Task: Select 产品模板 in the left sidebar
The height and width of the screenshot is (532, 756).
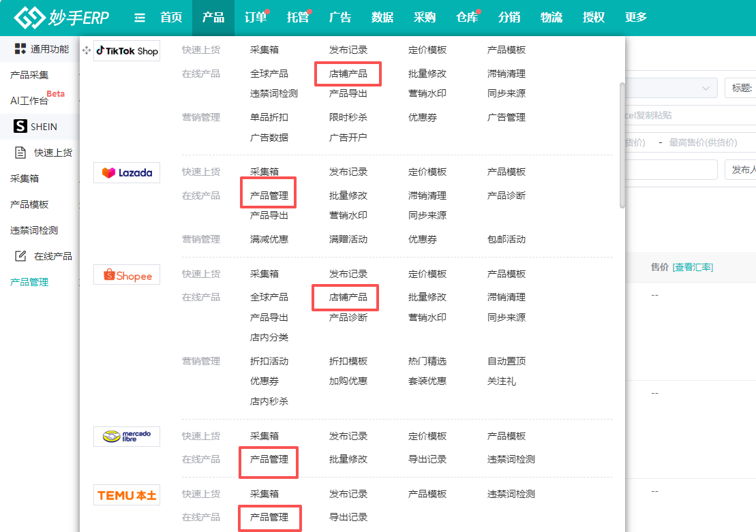Action: (x=29, y=204)
